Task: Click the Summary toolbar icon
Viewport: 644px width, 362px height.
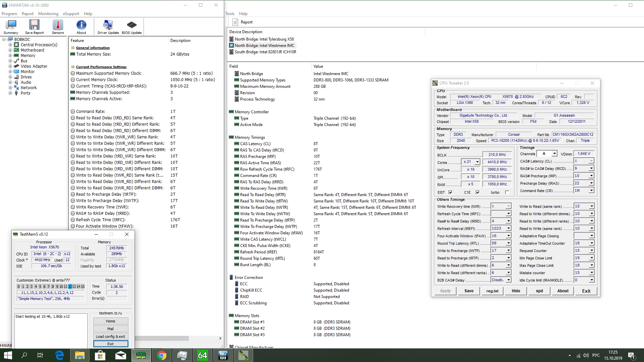Action: point(11,27)
